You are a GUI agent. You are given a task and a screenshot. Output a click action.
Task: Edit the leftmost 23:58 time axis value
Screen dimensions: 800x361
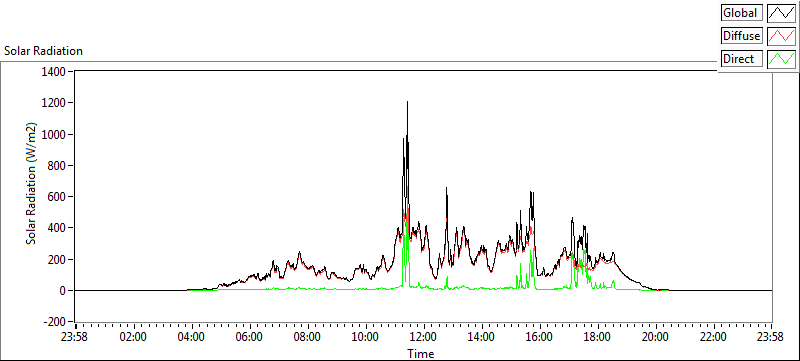[x=75, y=337]
